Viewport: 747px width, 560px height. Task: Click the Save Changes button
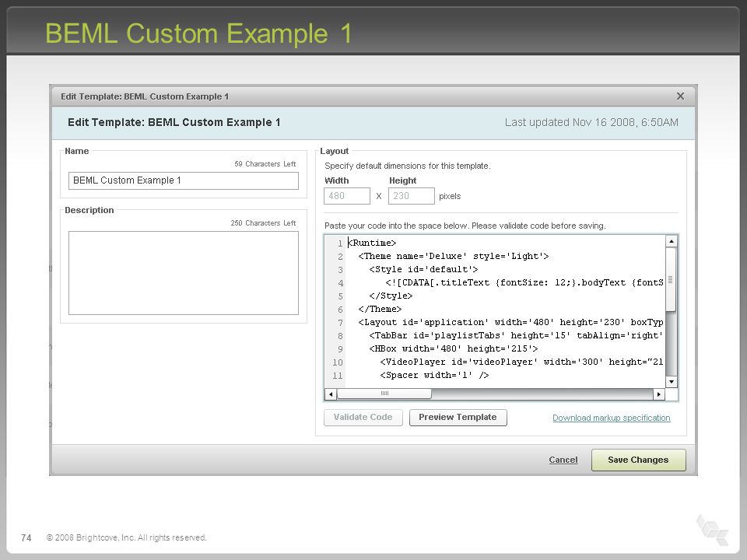638,460
